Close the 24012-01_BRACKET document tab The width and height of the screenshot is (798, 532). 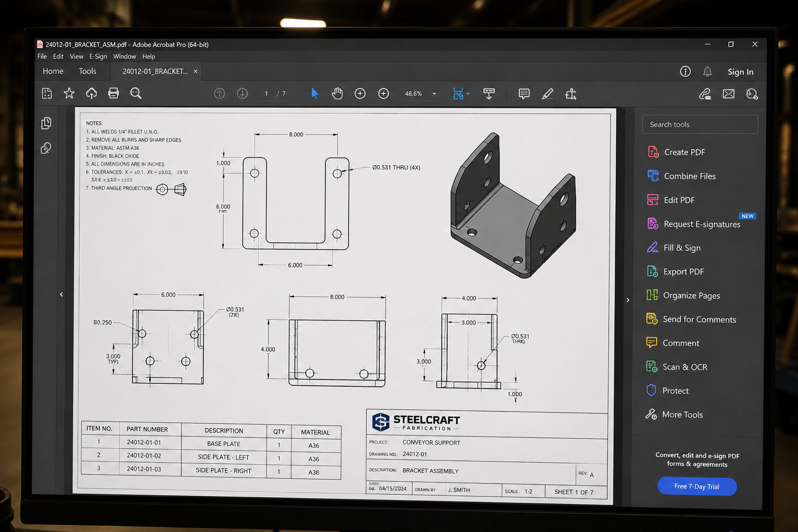coord(196,71)
